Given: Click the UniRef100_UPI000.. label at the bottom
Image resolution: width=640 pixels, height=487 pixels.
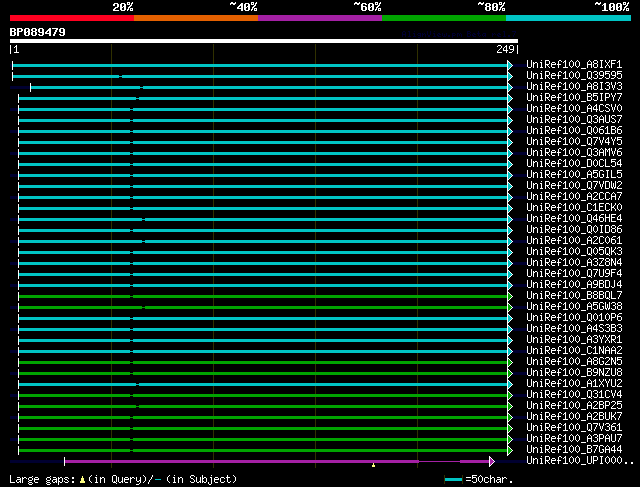Looking at the screenshot, I should click(x=579, y=461).
